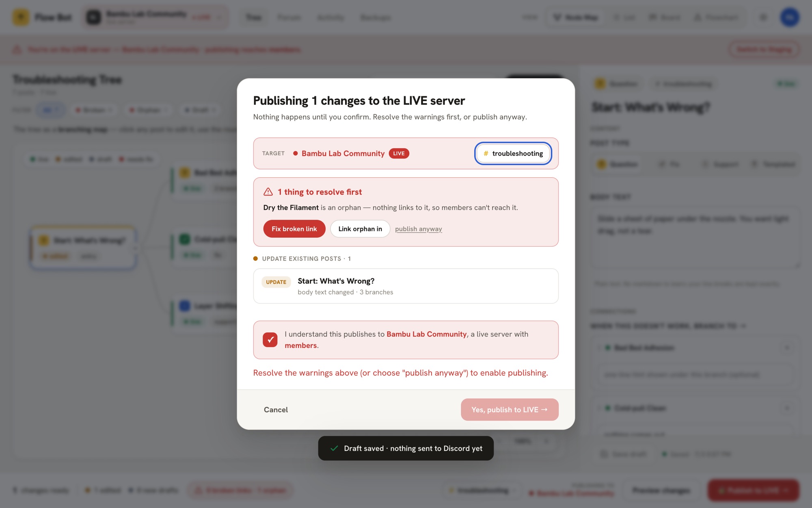Viewport: 812px width, 508px height.
Task: Untick the live server acknowledgement checkbox
Action: 270,340
